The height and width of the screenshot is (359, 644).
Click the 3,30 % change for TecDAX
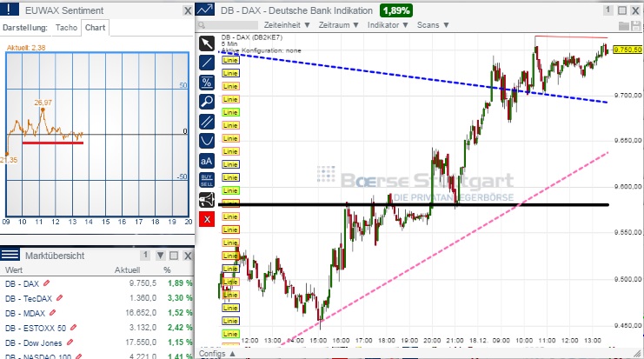tap(180, 298)
